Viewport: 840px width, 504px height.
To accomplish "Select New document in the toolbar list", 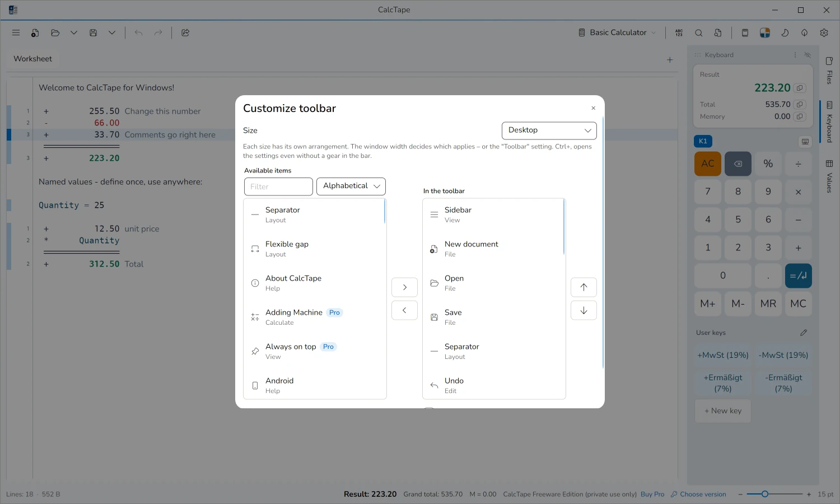I will [x=493, y=249].
